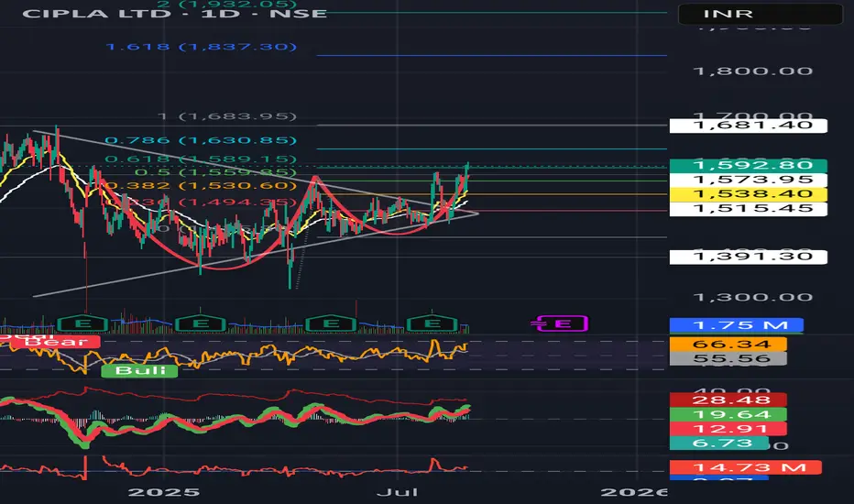Click the gray 55.56 RSI average label
Screen dimensions: 854x504
point(728,358)
